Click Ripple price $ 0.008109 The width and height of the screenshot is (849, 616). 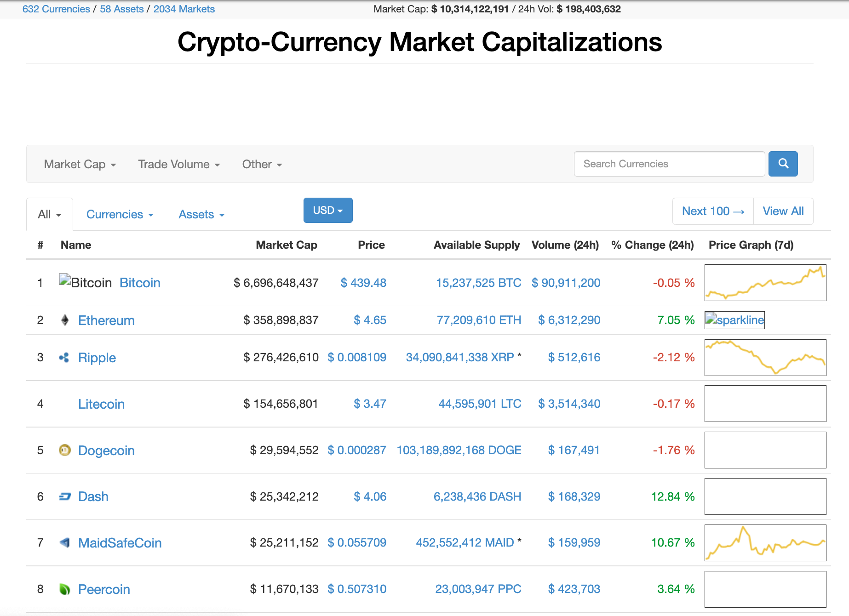[x=357, y=357]
